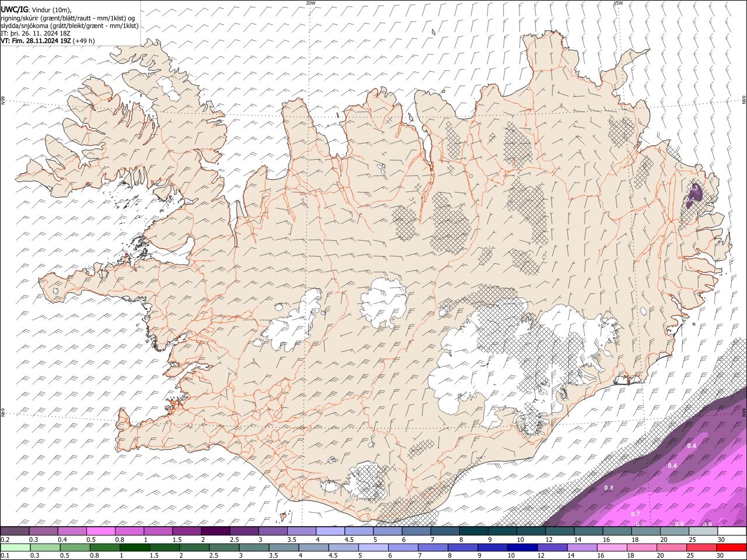Screen dimensions: 747x560
Task: Select the '0.3' value inside East Iceland purple patch
Action: (x=694, y=188)
